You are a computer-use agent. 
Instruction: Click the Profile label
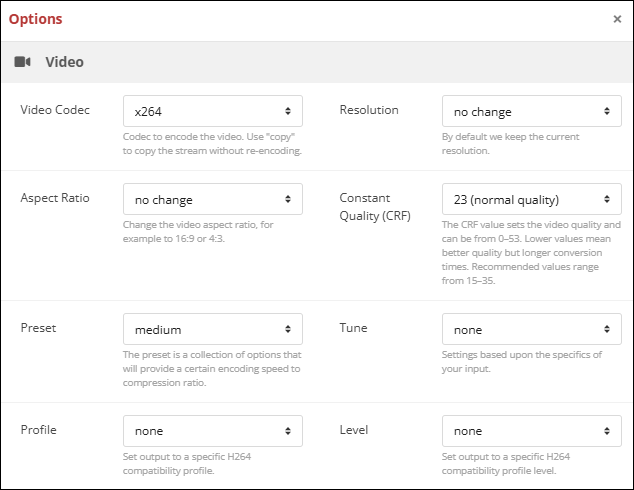click(38, 430)
